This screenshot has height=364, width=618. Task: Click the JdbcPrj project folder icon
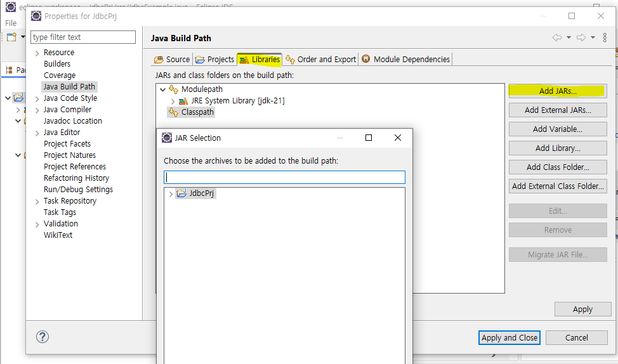[181, 193]
